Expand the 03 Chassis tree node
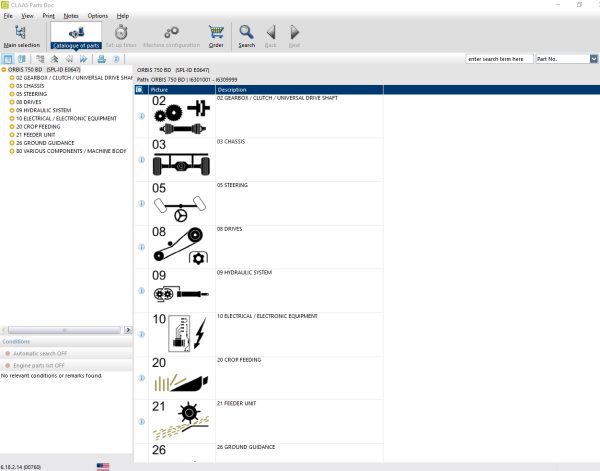This screenshot has width=600, height=471. pyautogui.click(x=12, y=86)
